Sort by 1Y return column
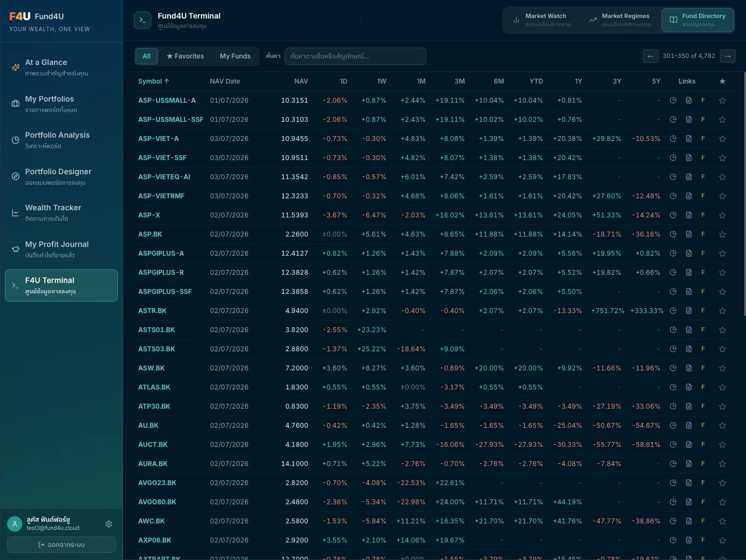This screenshot has height=560, width=746. pyautogui.click(x=578, y=81)
